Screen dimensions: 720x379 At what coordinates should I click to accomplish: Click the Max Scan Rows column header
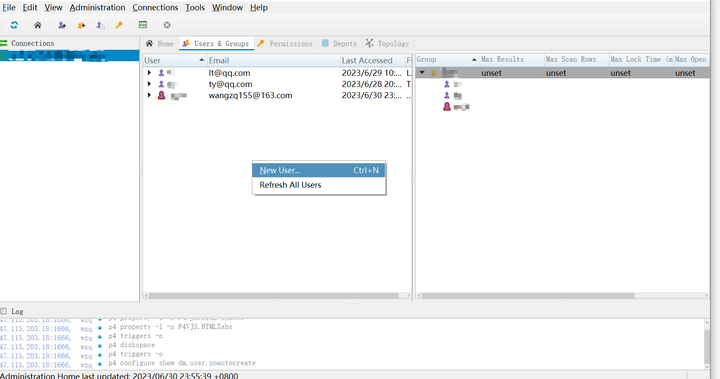pyautogui.click(x=576, y=60)
